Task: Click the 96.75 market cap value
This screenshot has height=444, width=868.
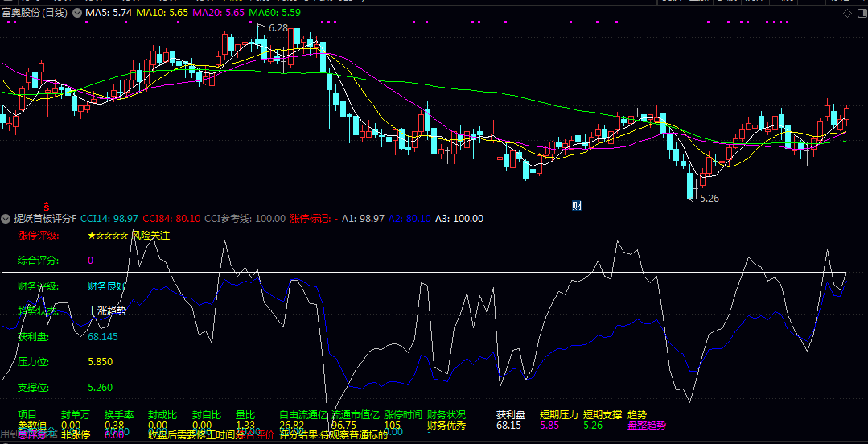Action: pyautogui.click(x=343, y=425)
